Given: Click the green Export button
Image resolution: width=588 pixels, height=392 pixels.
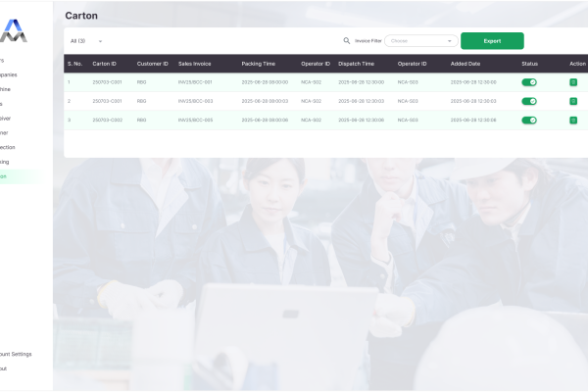Looking at the screenshot, I should (492, 41).
